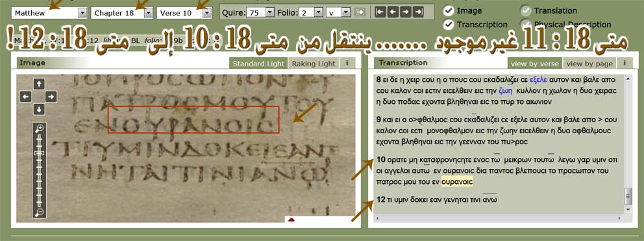The height and width of the screenshot is (241, 644).
Task: Open the Matthew book dropdown
Action: click(x=50, y=13)
